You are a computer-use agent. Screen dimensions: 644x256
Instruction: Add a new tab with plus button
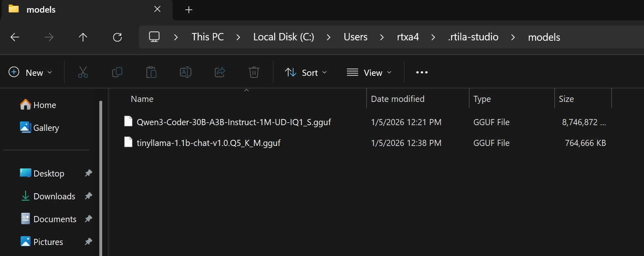[x=189, y=10]
